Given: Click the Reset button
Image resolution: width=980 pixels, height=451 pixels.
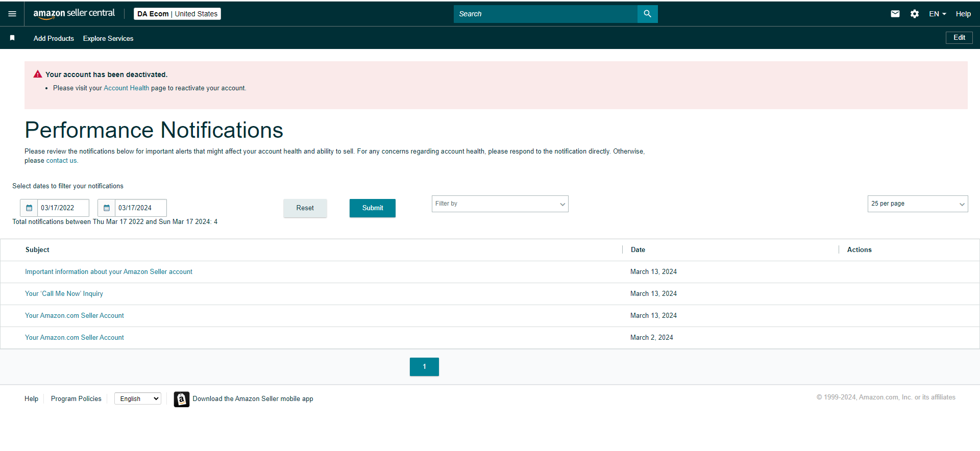Looking at the screenshot, I should pyautogui.click(x=305, y=208).
